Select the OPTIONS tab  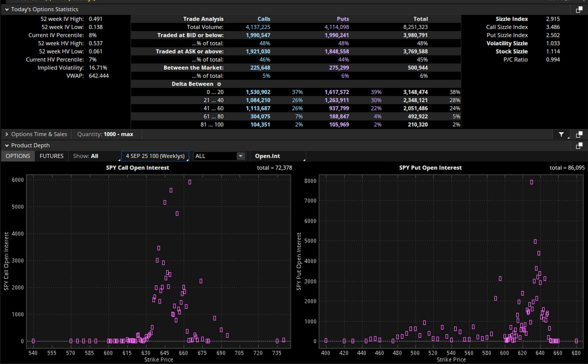[x=18, y=156]
